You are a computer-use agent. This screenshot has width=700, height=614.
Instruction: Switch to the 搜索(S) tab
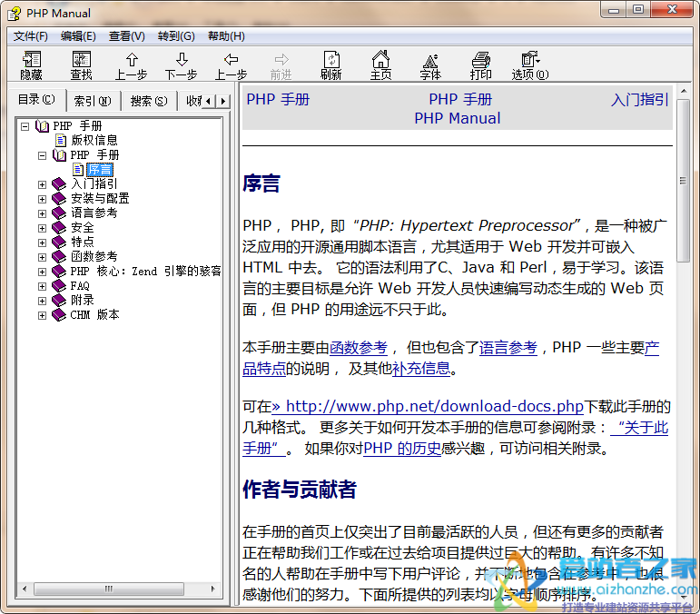point(149,101)
